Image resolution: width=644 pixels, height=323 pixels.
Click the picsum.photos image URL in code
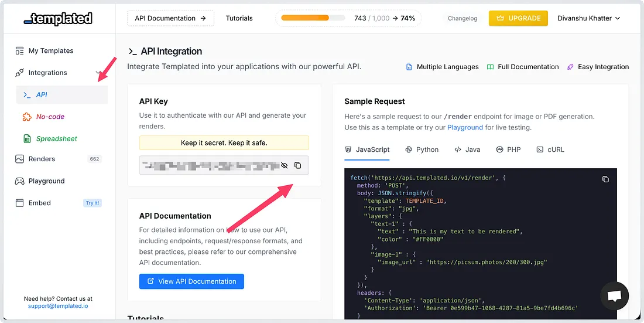point(487,262)
